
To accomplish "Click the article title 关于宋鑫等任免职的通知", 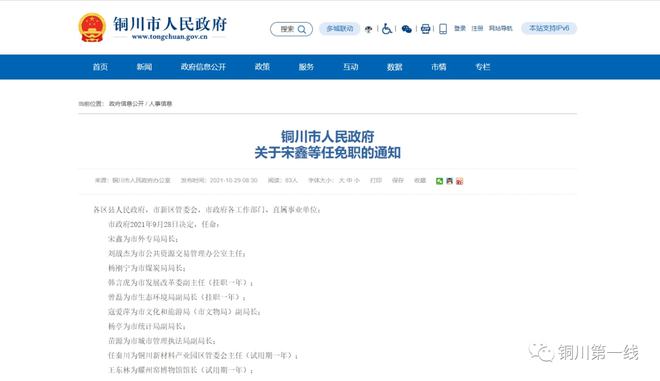I will click(x=327, y=153).
